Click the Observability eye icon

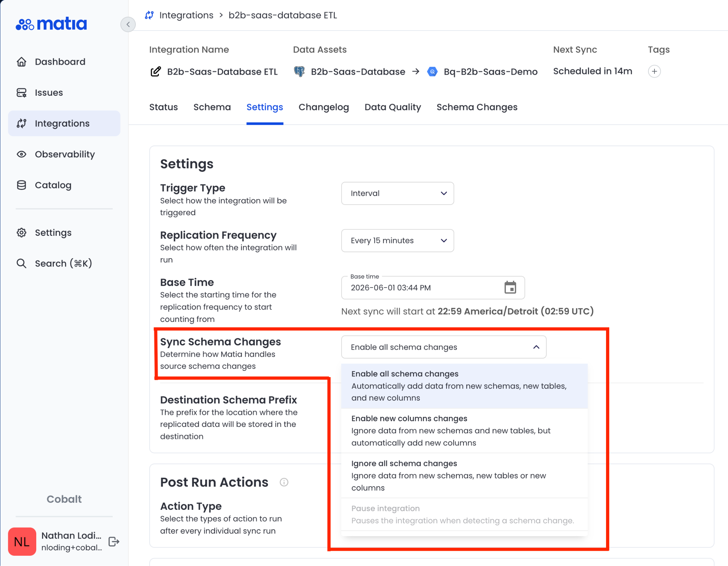tap(22, 154)
